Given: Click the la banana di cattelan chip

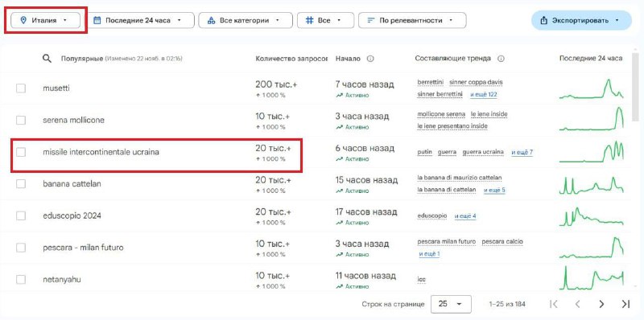Looking at the screenshot, I should (x=447, y=190).
